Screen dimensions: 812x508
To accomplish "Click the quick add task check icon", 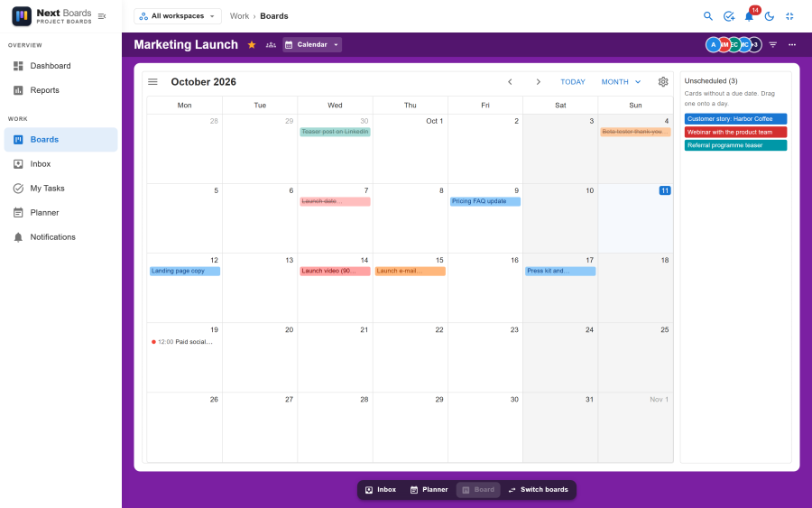I will (x=729, y=16).
